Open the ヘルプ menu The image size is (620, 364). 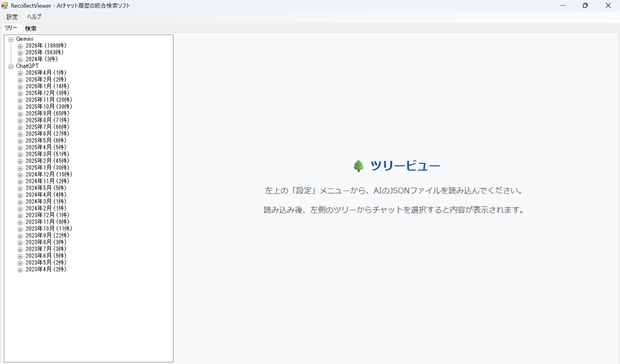pos(34,17)
